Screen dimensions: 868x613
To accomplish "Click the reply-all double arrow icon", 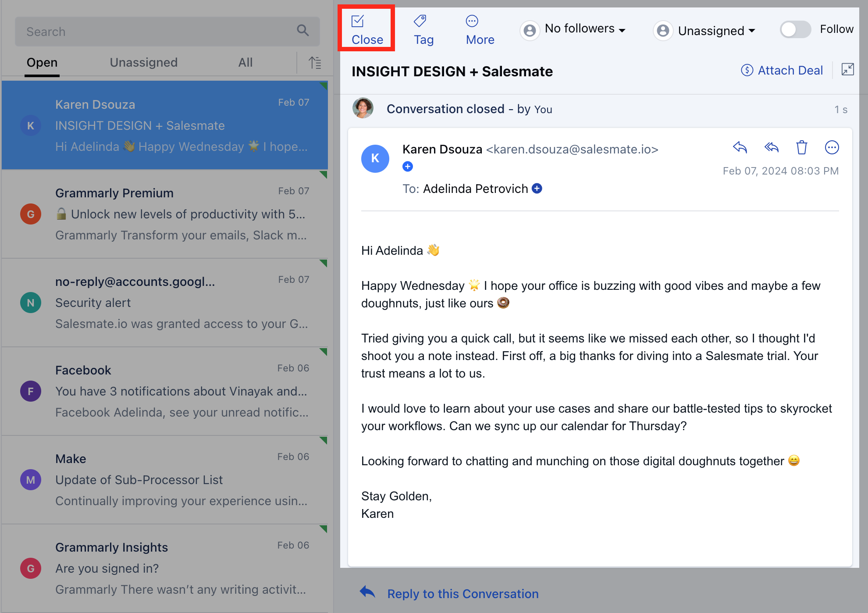I will (x=771, y=148).
